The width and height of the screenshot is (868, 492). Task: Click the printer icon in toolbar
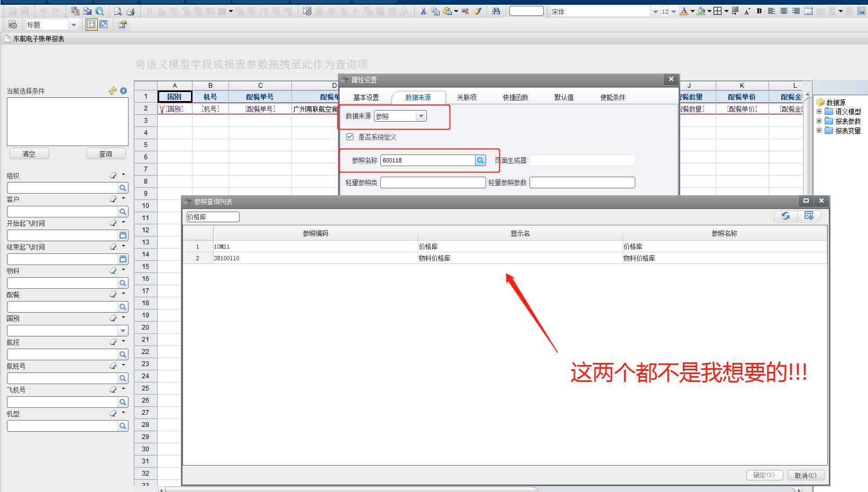point(130,11)
